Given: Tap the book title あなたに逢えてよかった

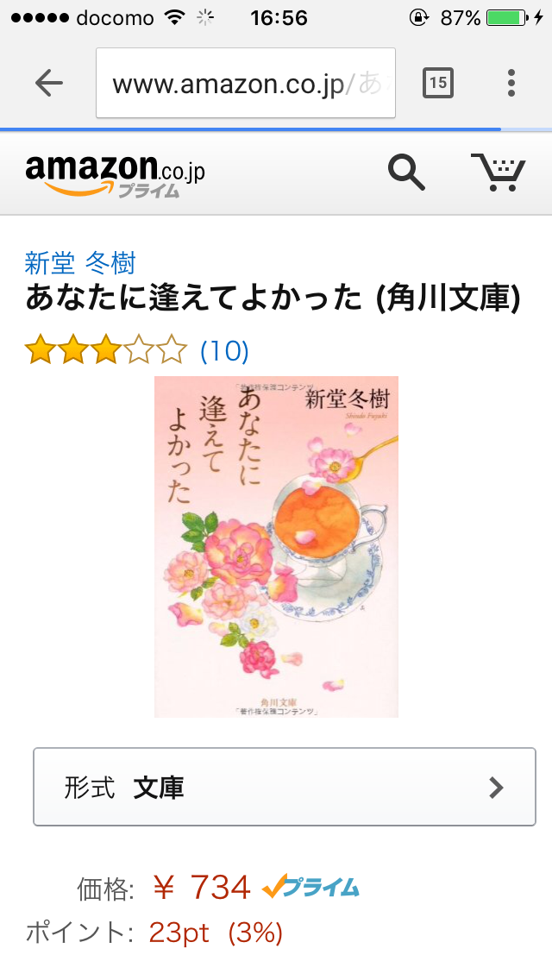Looking at the screenshot, I should click(194, 299).
